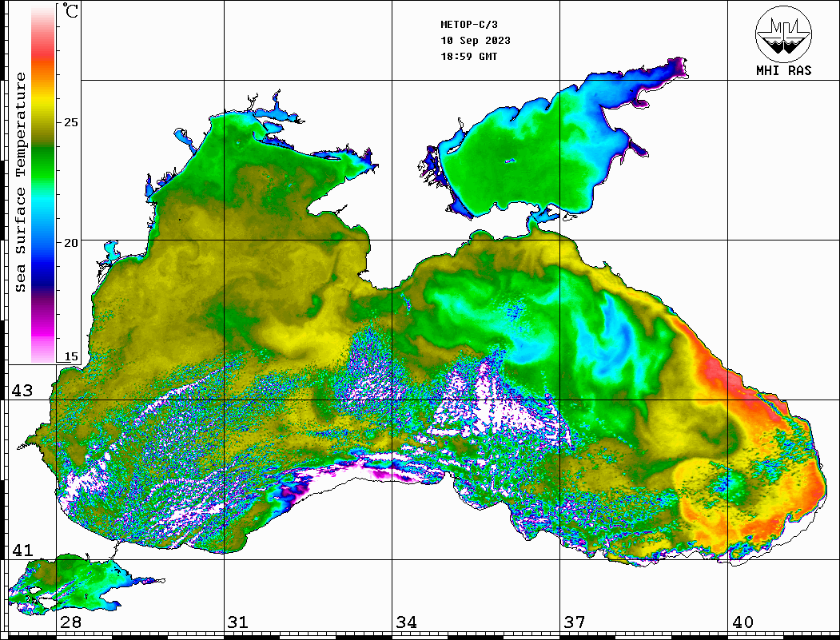Click the °C unit label on the legend
840x640 pixels.
tap(70, 10)
